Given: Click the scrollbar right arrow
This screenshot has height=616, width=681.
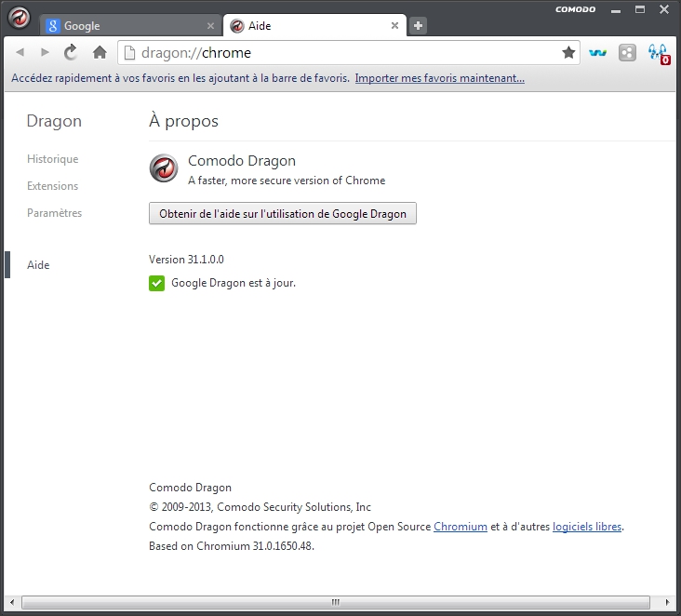Looking at the screenshot, I should [668, 602].
